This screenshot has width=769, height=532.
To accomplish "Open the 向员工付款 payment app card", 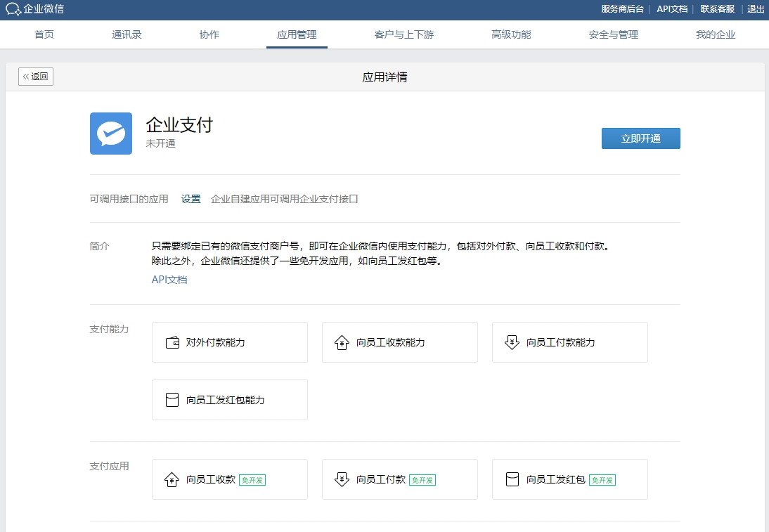I will 400,479.
